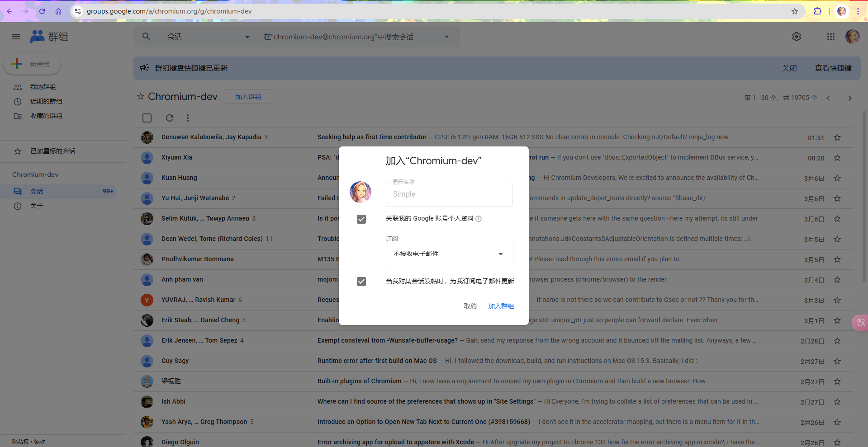
Task: Star the Xiyuan Xia conversation
Action: [x=837, y=158]
